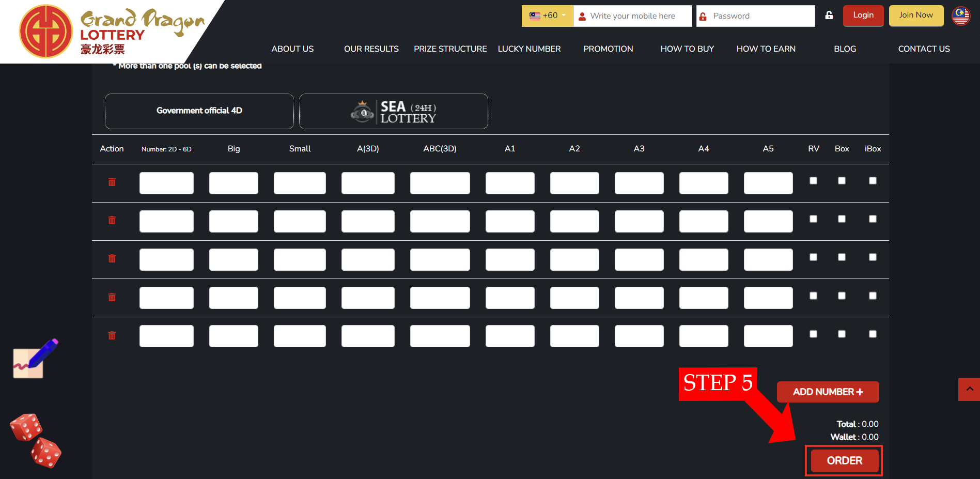This screenshot has width=980, height=479.
Task: Open the Prize Structure menu item
Action: (450, 49)
